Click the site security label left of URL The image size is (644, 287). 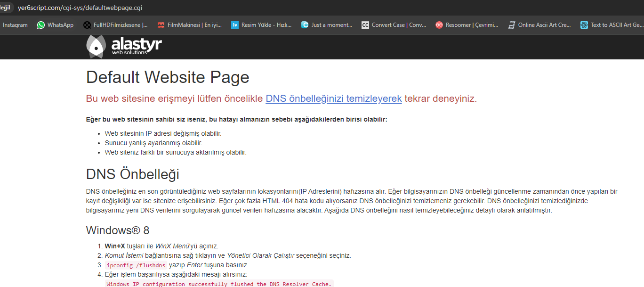pyautogui.click(x=6, y=8)
